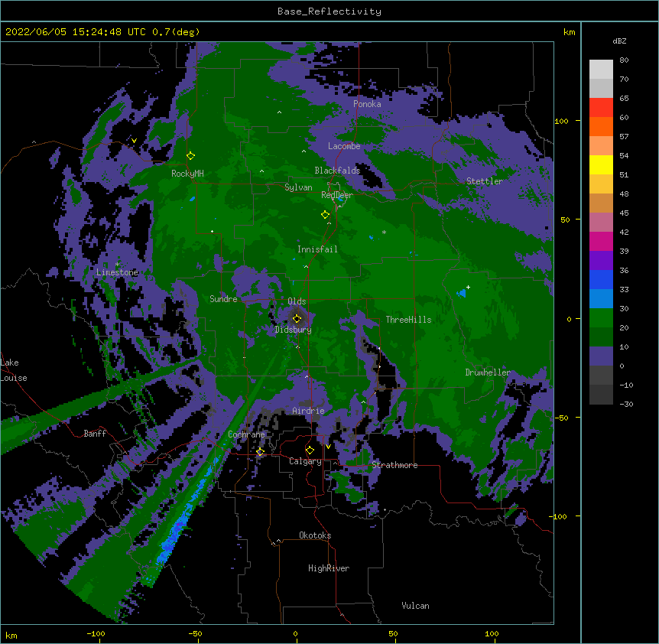Select the white plus marker north of Drumheller
The width and height of the screenshot is (659, 644).
(x=468, y=287)
